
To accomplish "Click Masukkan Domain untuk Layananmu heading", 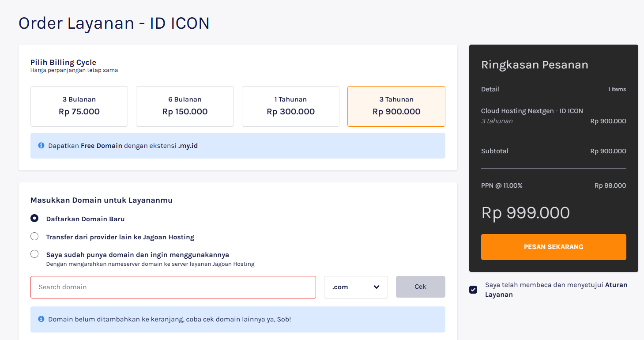I will click(102, 200).
